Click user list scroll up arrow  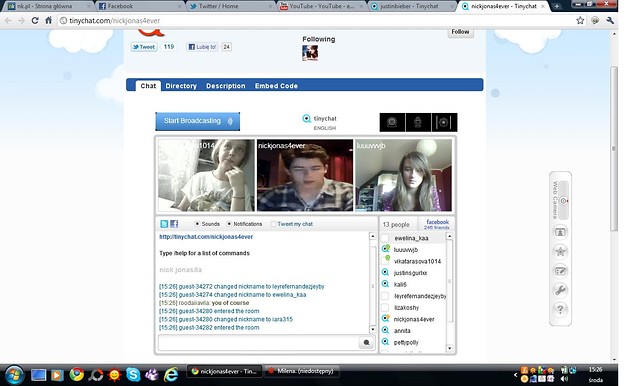point(449,236)
